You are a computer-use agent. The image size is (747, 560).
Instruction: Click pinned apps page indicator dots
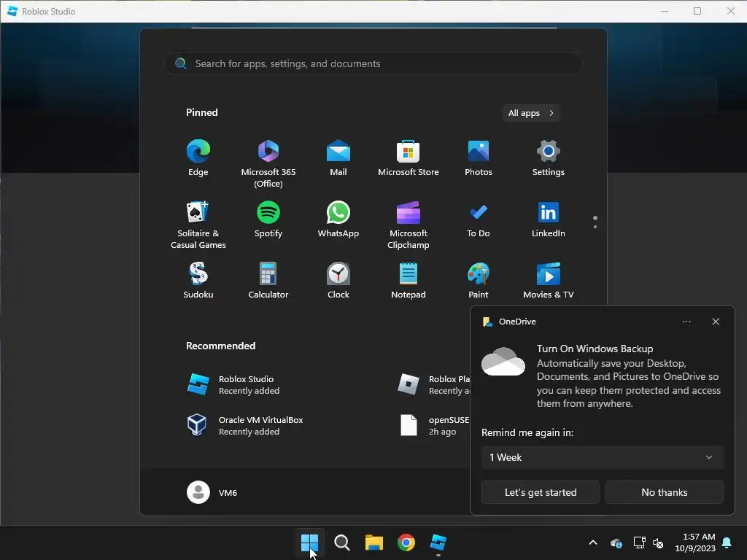point(595,222)
